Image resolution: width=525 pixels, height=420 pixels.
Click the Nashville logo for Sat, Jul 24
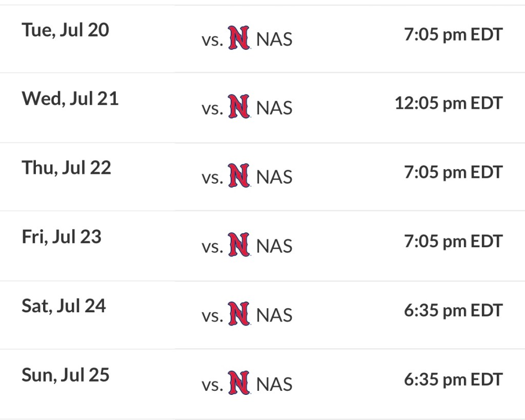tap(239, 314)
